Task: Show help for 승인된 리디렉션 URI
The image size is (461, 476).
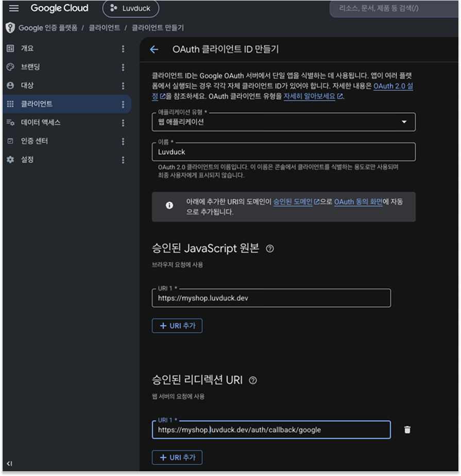Action: 253,380
